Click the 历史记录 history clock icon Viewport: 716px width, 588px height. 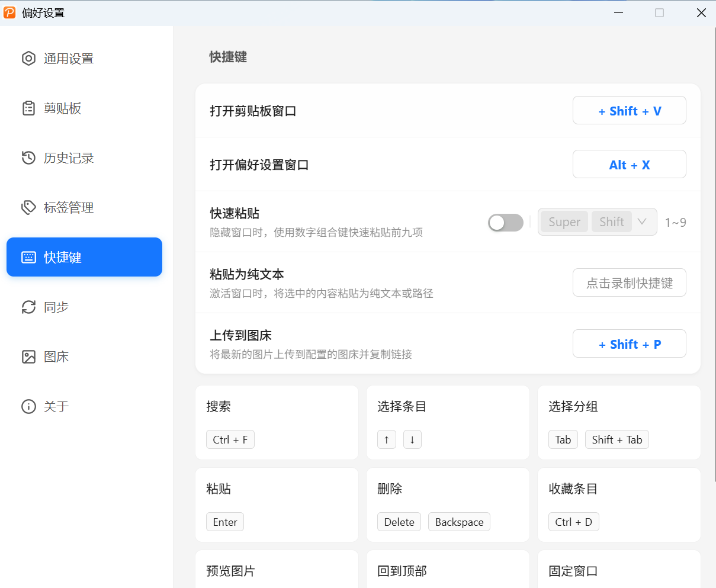(28, 158)
